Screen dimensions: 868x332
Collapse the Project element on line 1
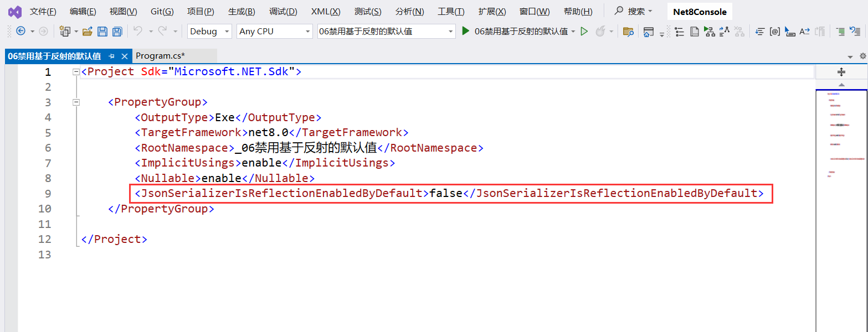pos(76,72)
